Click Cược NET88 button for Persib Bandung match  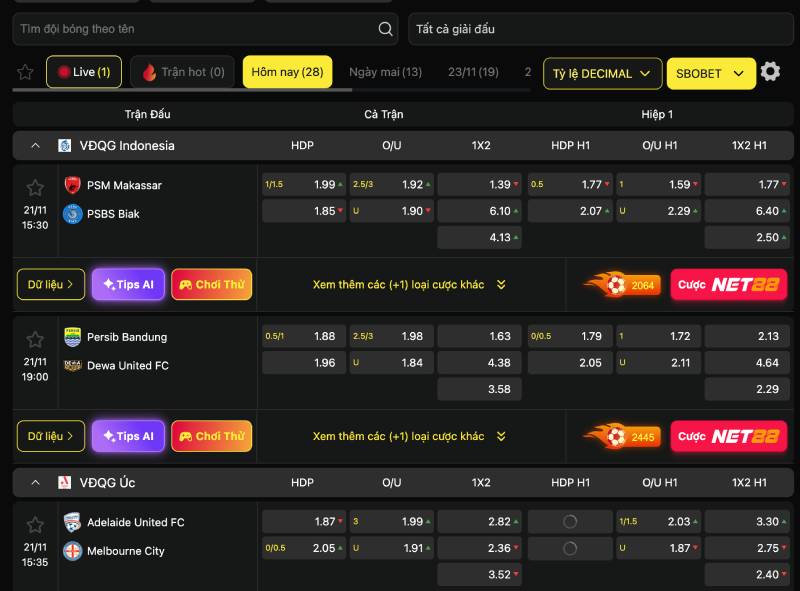(x=728, y=437)
